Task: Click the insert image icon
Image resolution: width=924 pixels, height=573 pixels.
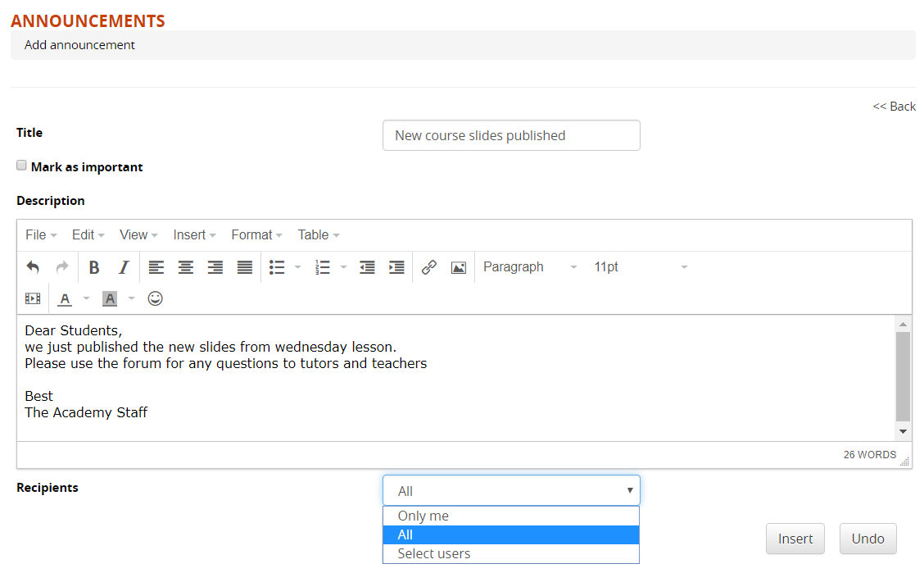Action: click(x=458, y=267)
